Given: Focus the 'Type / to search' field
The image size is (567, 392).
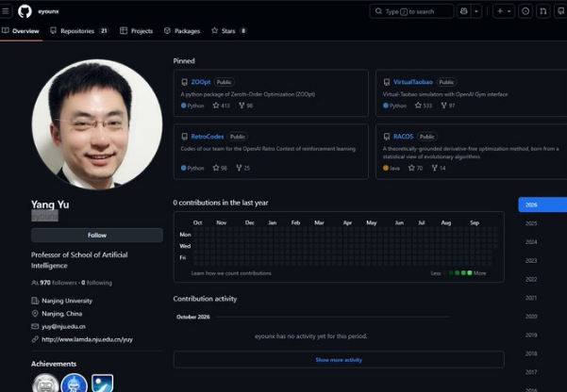Looking at the screenshot, I should coord(412,11).
